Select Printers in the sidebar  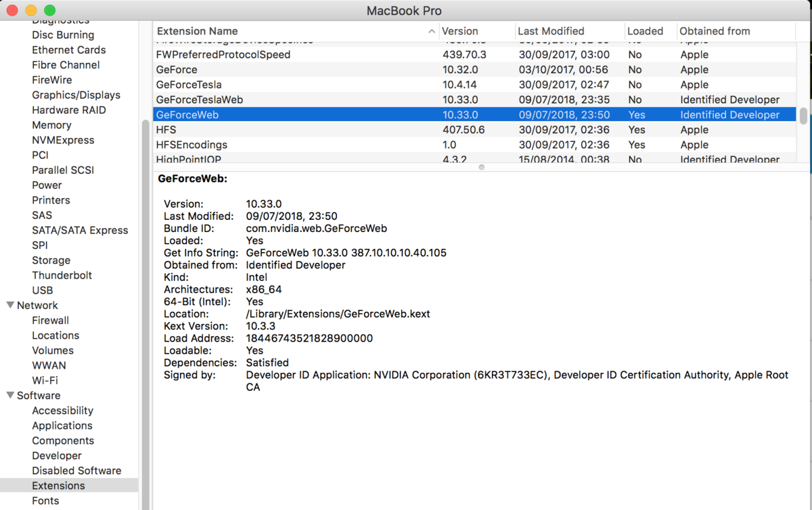(x=51, y=200)
